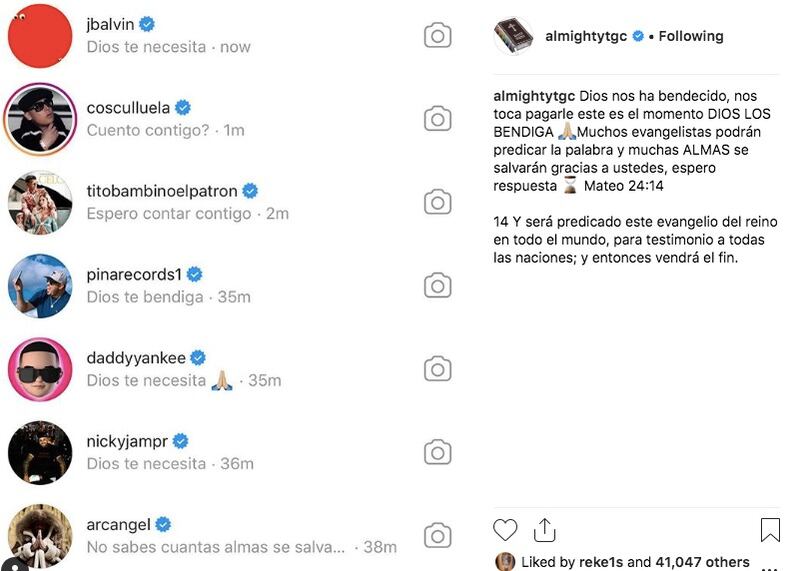
Task: Open jbalvin profile picture thumbnail
Action: [x=40, y=36]
